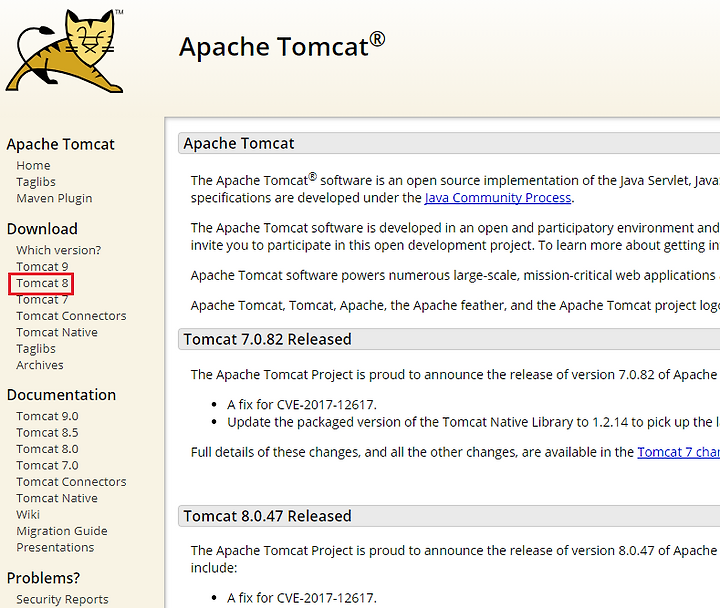Click 'A fix for CVE-2017-12617.' under 8.0.47

click(x=302, y=598)
